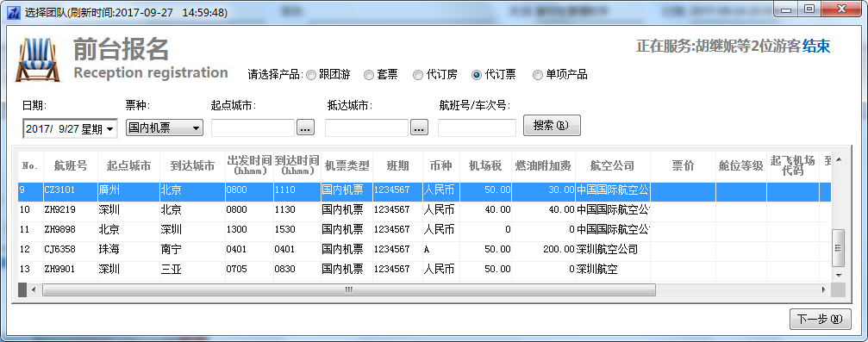Click the 票价 column header
This screenshot has height=342, width=868.
coord(683,165)
